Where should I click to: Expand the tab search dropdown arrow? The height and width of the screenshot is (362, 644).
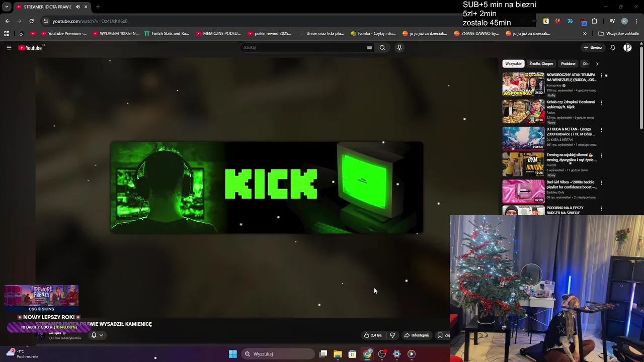(x=7, y=7)
